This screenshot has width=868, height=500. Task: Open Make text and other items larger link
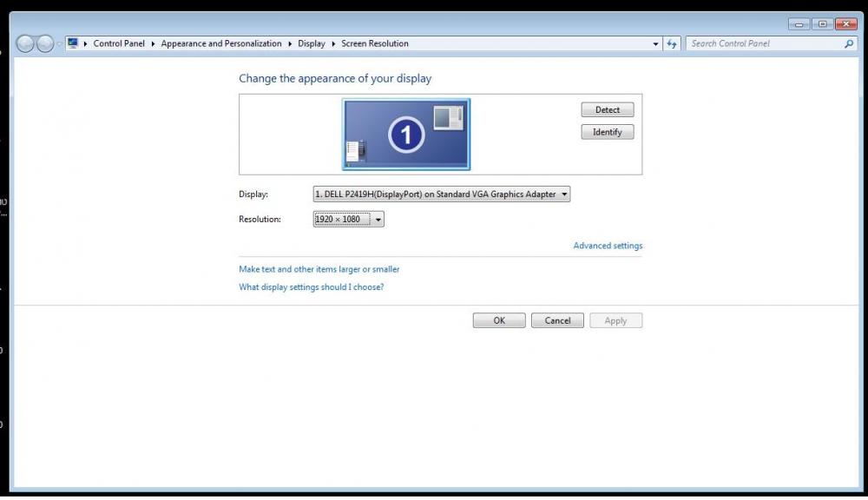319,270
